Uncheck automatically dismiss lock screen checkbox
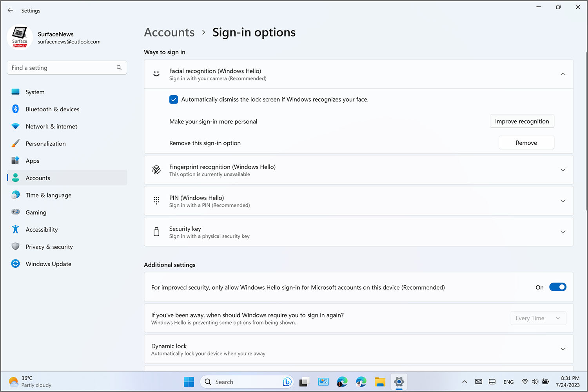This screenshot has height=392, width=588. tap(174, 100)
